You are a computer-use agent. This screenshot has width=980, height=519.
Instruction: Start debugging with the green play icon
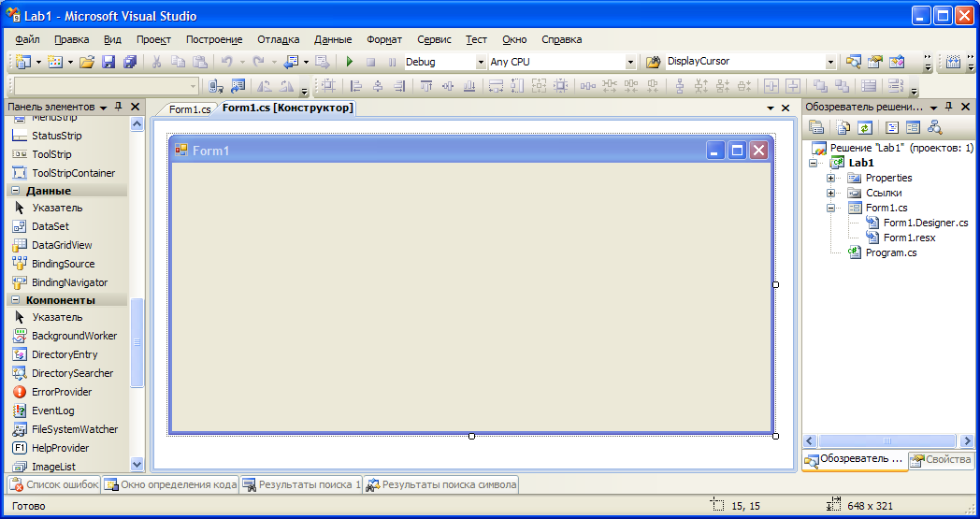pyautogui.click(x=350, y=62)
